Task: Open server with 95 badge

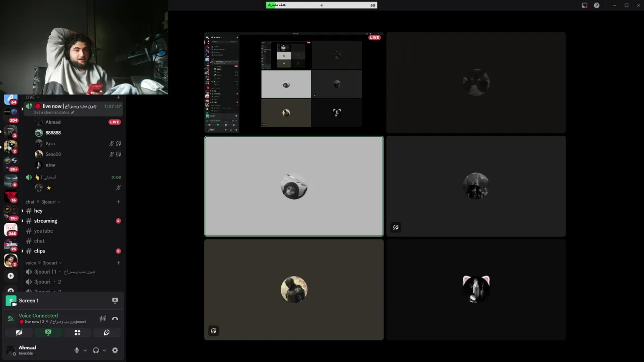Action: click(11, 245)
